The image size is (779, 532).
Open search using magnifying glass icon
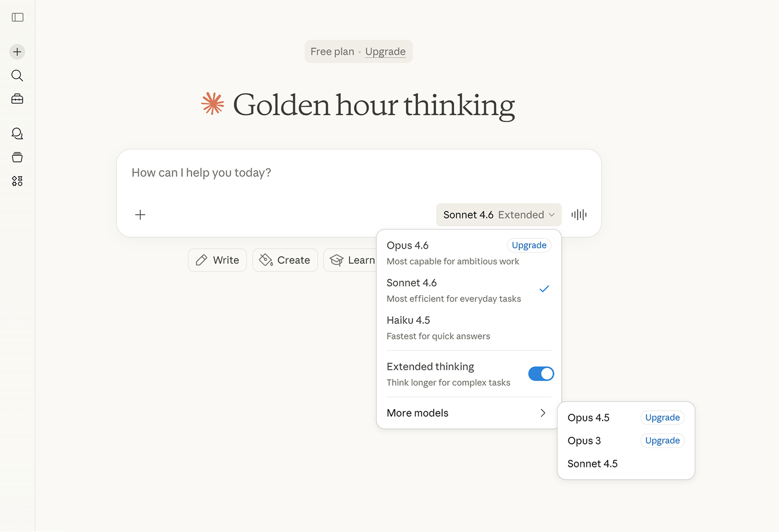pyautogui.click(x=17, y=76)
